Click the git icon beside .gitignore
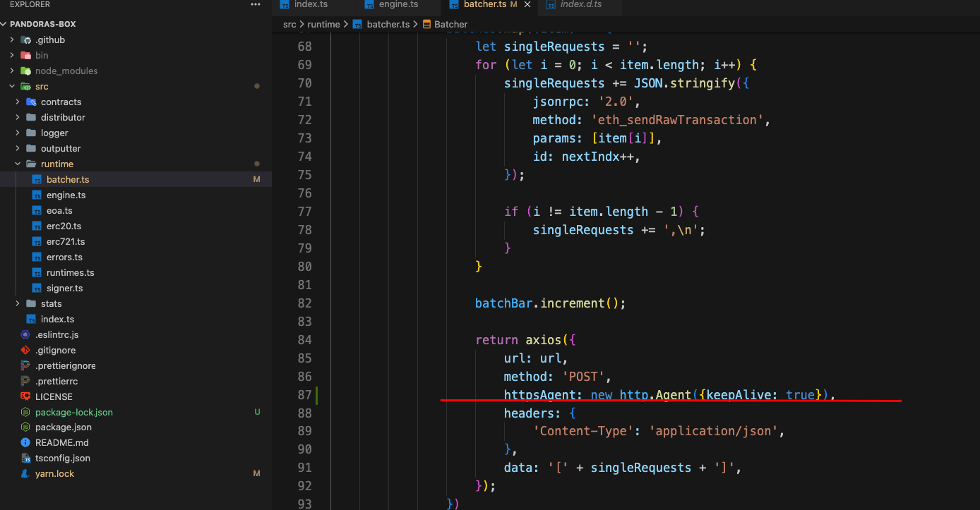The width and height of the screenshot is (980, 510). pyautogui.click(x=25, y=350)
